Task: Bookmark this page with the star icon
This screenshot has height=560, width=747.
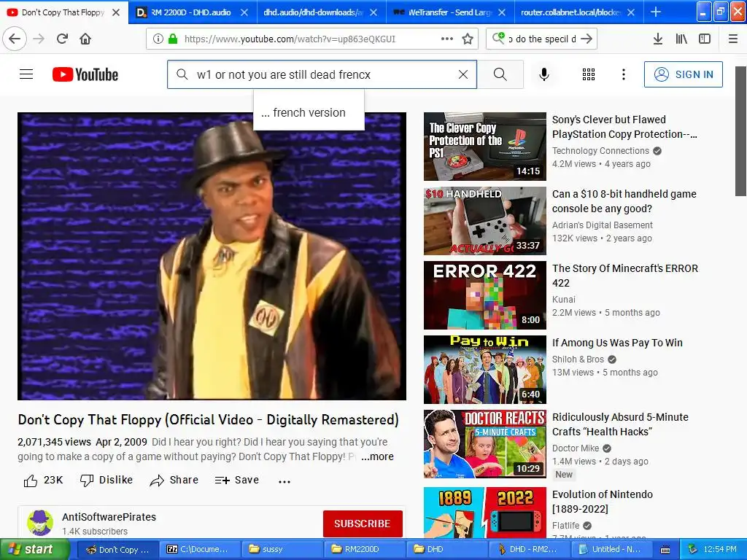Action: pos(468,39)
